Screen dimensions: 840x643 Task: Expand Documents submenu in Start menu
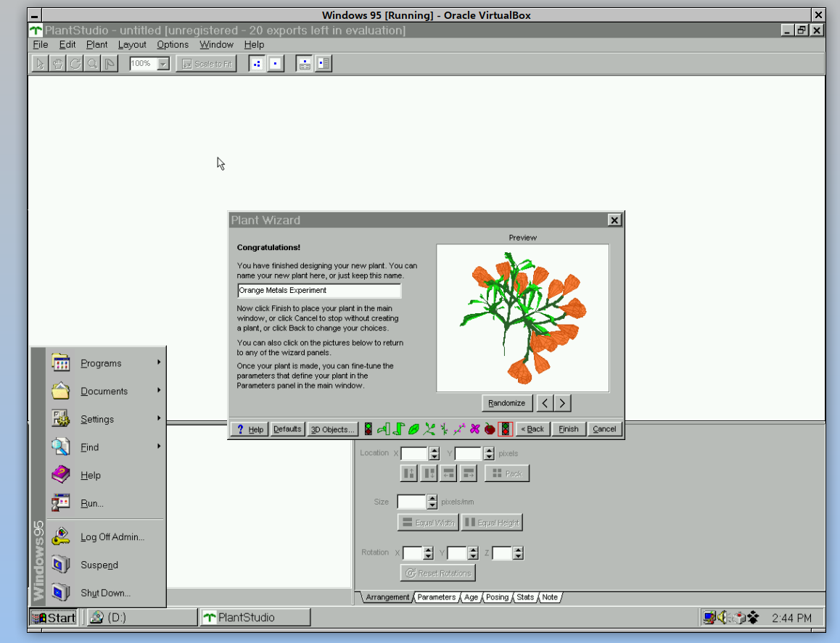[106, 391]
